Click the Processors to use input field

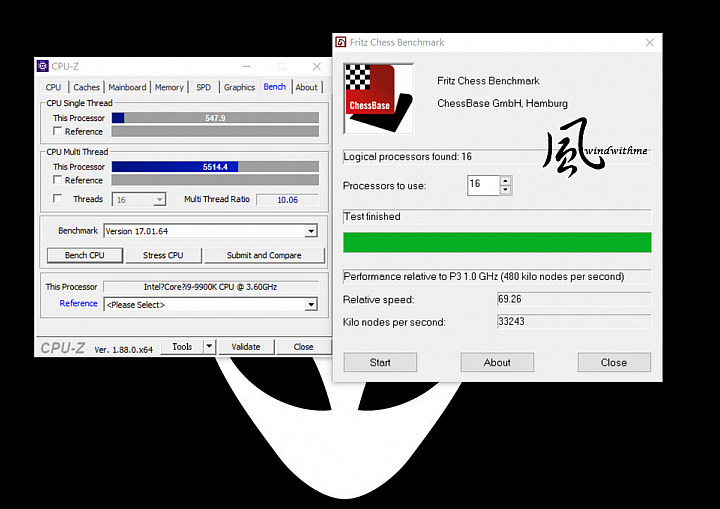pos(483,185)
